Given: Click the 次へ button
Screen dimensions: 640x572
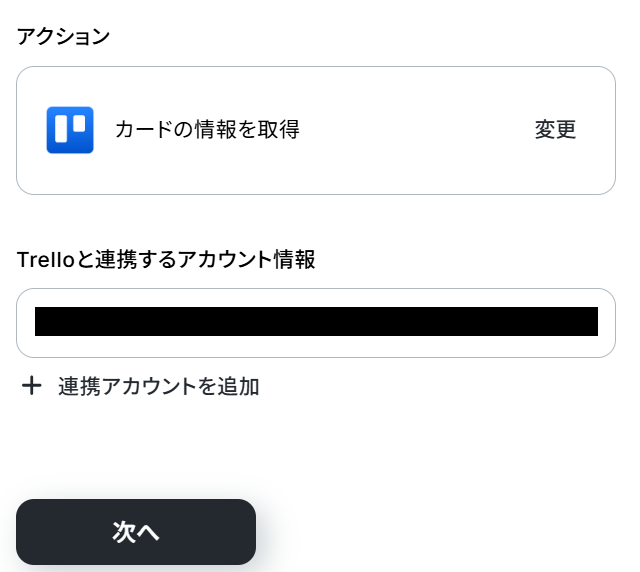Looking at the screenshot, I should [x=136, y=532].
